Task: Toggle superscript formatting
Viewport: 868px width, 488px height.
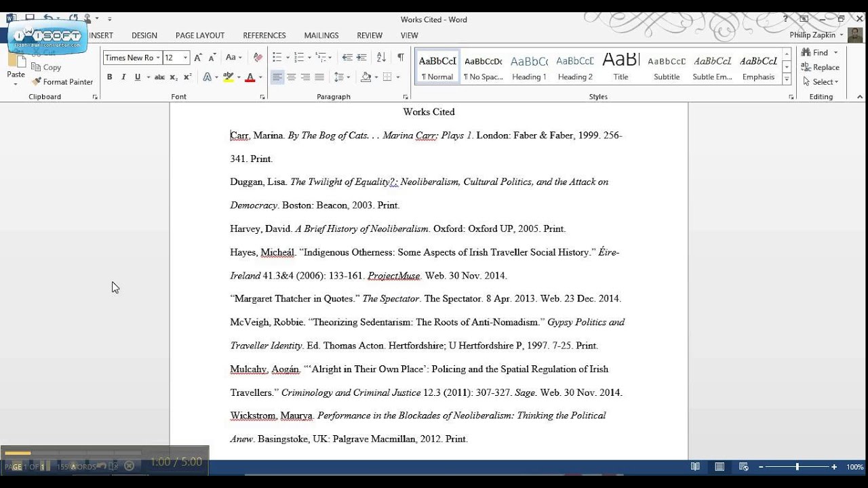Action: point(188,77)
